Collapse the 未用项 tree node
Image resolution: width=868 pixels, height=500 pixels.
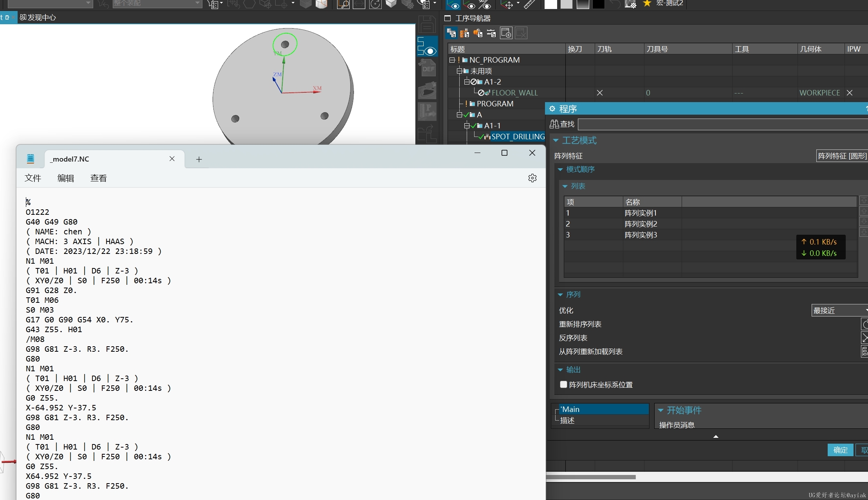click(459, 71)
